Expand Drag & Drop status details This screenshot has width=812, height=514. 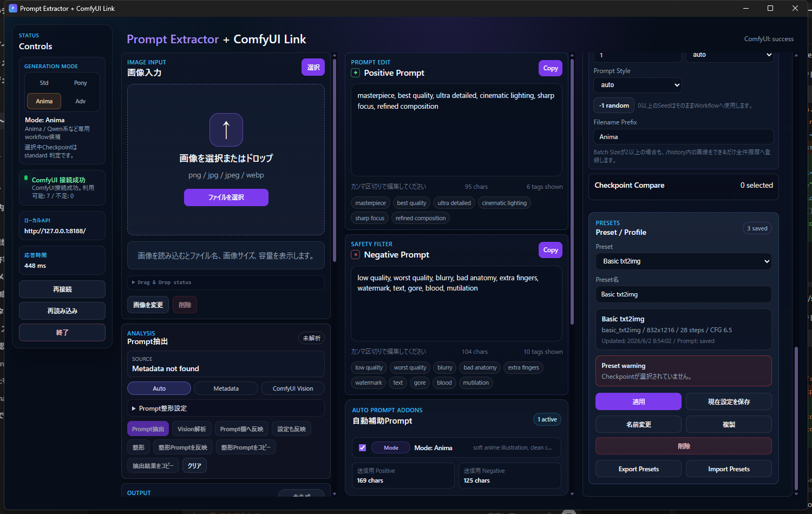[x=226, y=282]
